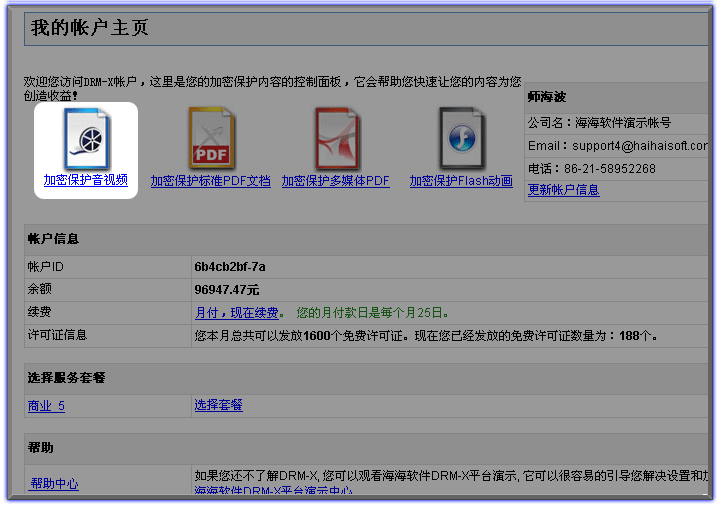Click the license text mentioning 1600个免费许可证
720x511 pixels.
(426, 336)
